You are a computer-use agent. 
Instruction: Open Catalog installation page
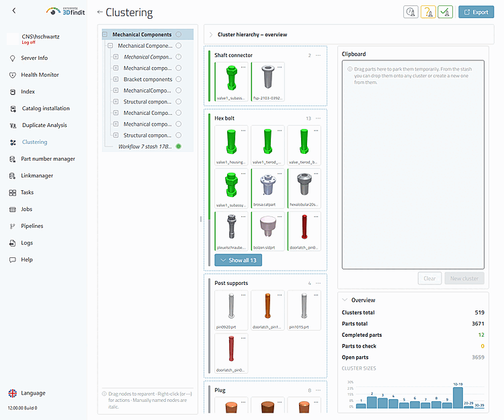click(x=46, y=108)
